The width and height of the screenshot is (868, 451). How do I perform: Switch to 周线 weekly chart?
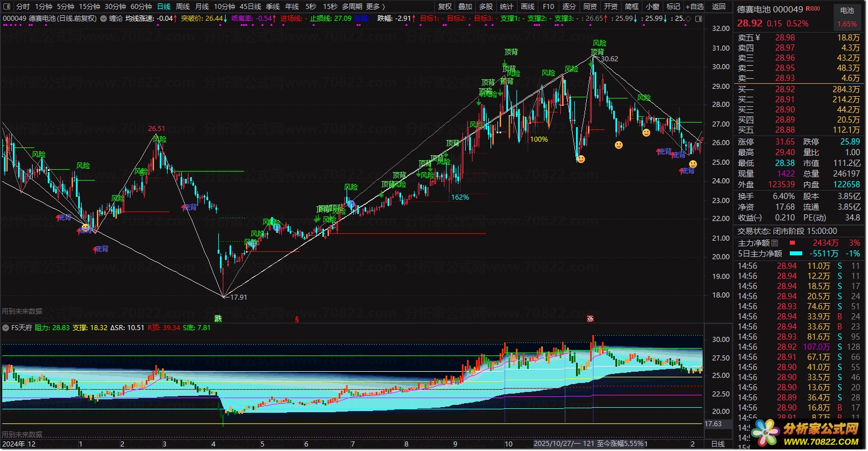point(183,7)
